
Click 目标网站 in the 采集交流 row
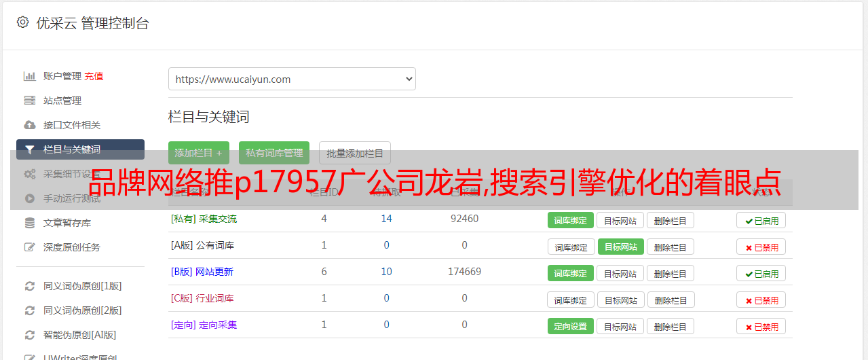(x=620, y=220)
